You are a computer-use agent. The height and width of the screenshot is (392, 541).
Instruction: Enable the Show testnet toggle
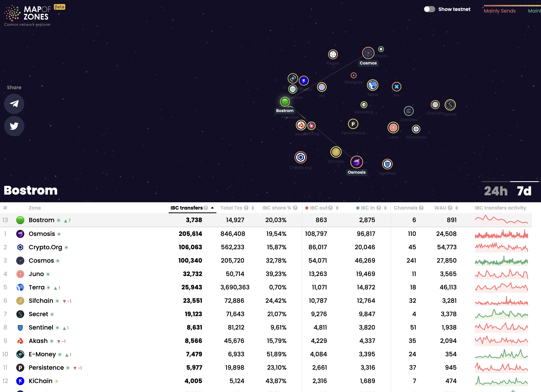point(429,9)
